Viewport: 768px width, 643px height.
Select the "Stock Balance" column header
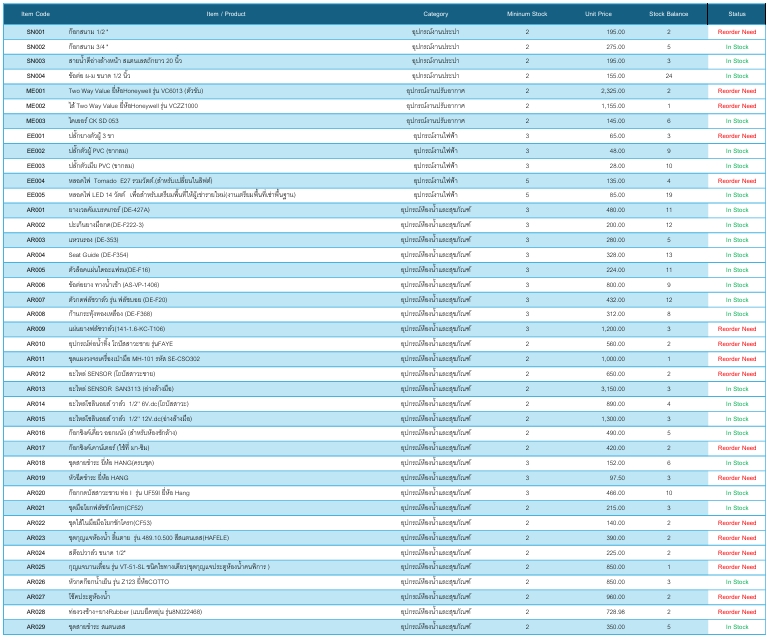669,14
